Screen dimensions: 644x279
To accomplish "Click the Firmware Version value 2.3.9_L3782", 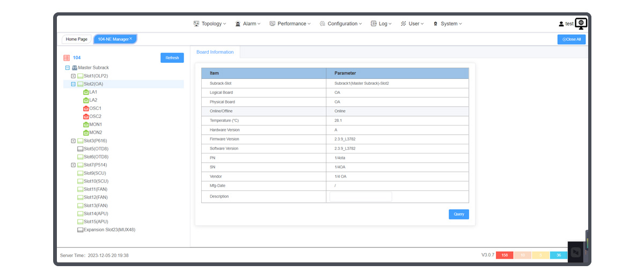I will (x=345, y=139).
